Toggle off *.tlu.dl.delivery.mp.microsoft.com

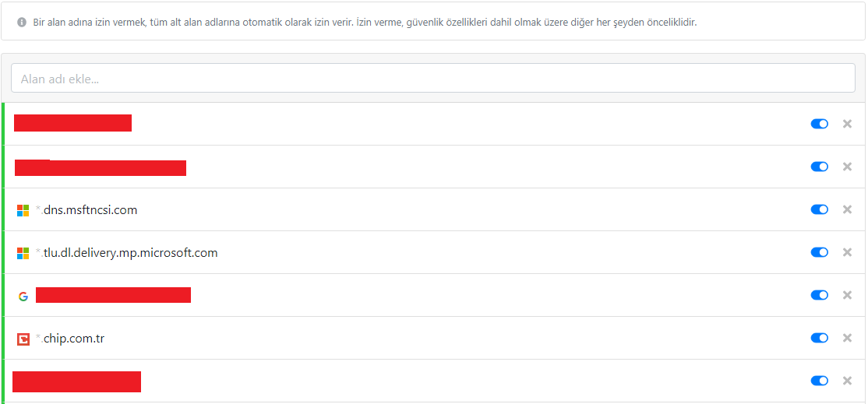click(819, 252)
